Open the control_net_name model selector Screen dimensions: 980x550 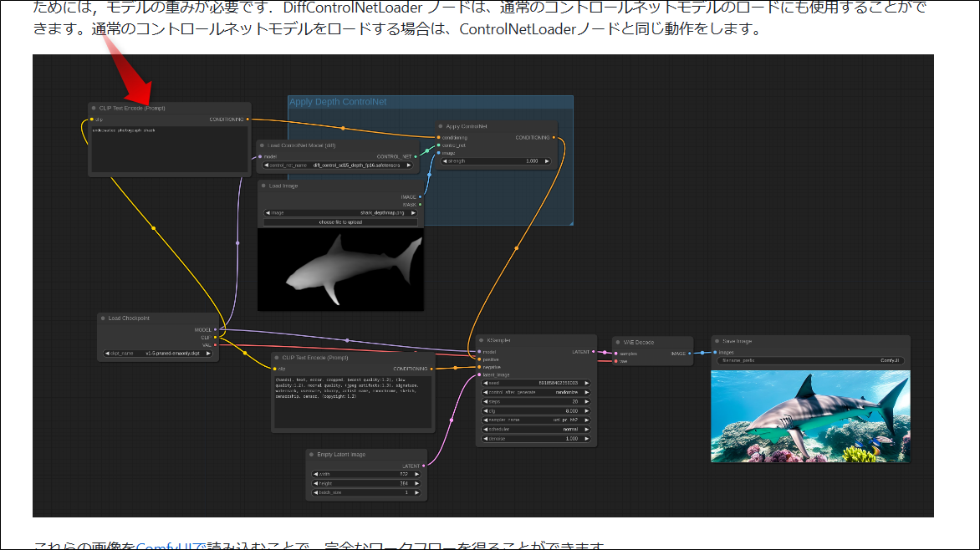[338, 166]
